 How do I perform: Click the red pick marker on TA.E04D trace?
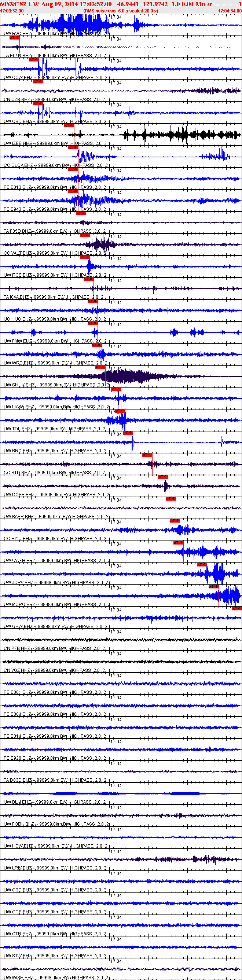click(x=14, y=38)
